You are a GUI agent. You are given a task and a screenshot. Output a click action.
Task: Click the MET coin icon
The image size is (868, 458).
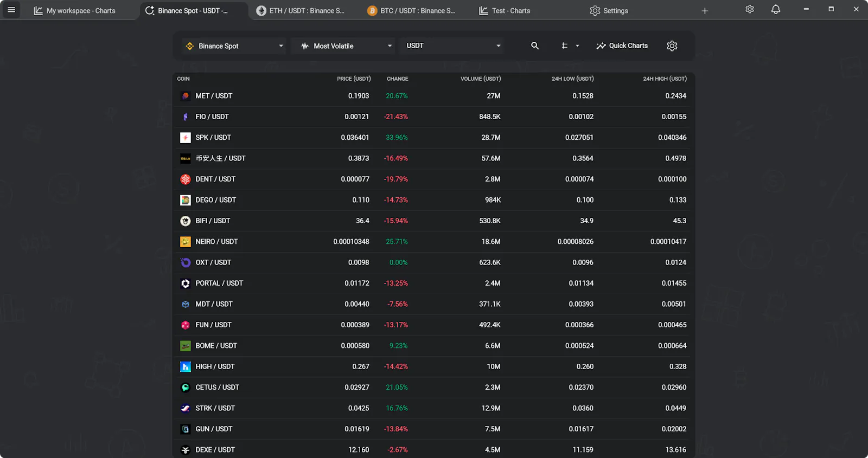186,96
